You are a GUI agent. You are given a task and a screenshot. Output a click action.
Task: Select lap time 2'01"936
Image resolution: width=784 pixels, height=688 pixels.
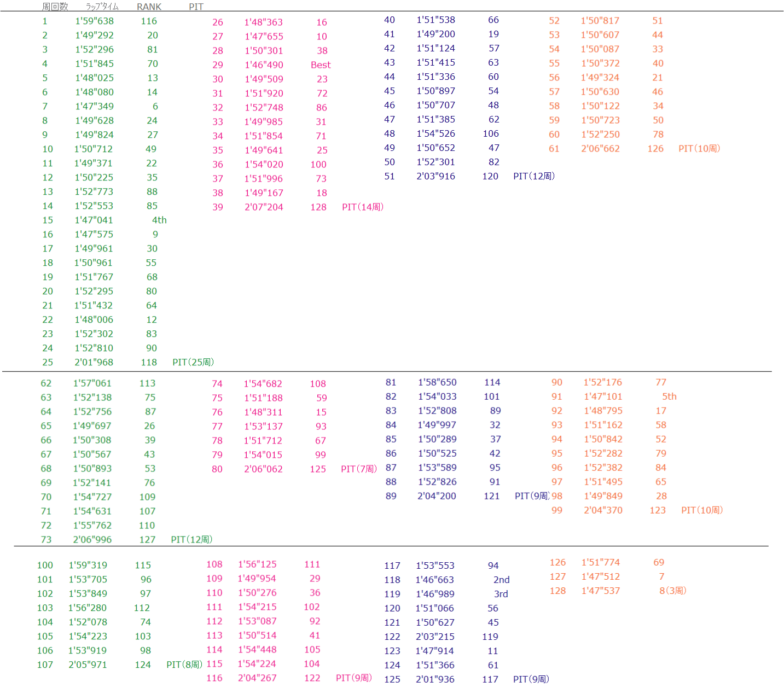tap(435, 679)
